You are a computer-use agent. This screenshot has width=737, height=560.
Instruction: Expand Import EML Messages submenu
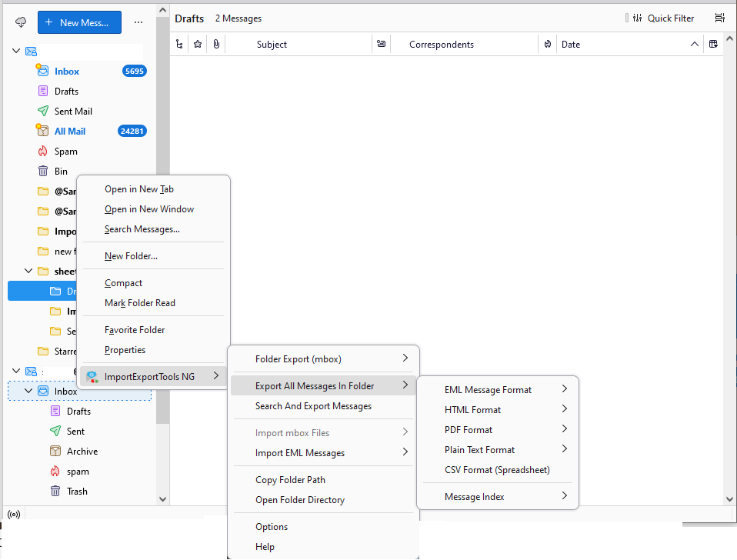(x=323, y=453)
